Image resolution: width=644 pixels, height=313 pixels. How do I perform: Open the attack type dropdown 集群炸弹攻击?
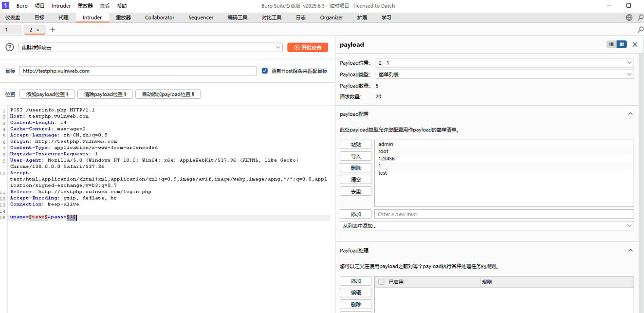click(150, 47)
